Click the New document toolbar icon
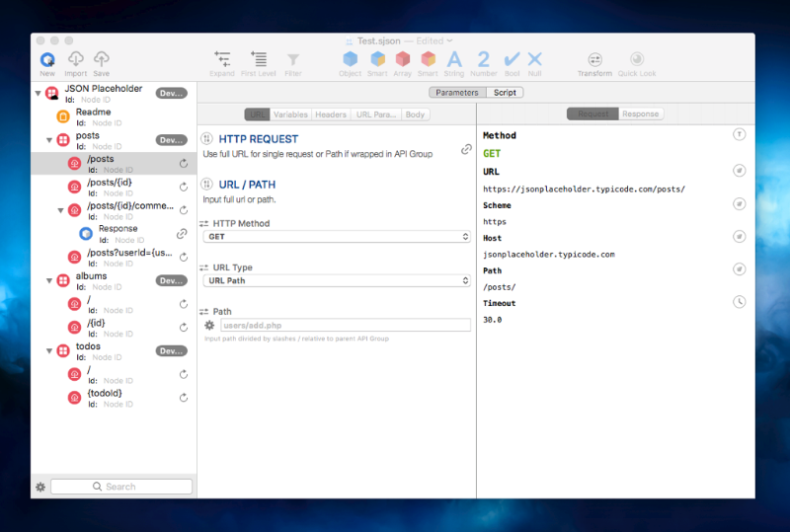Viewport: 790px width, 532px height. (47, 60)
